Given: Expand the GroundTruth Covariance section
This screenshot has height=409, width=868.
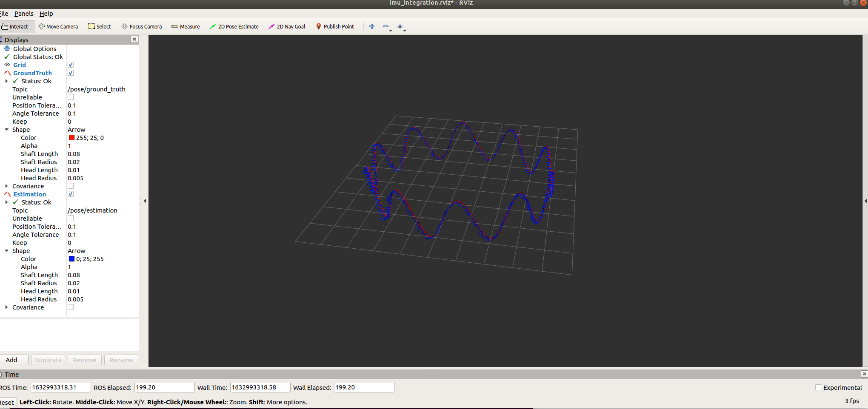Looking at the screenshot, I should tap(6, 186).
